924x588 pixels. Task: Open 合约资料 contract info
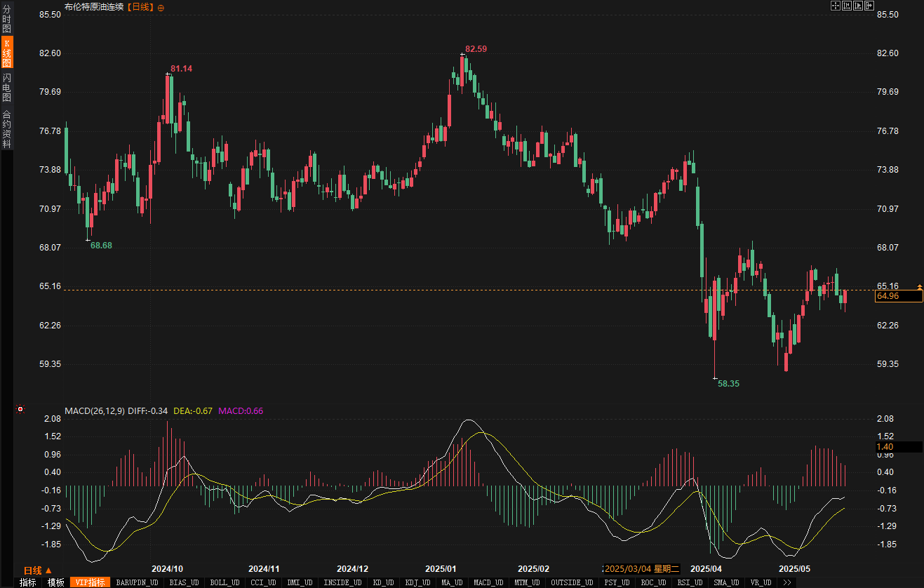(7, 128)
